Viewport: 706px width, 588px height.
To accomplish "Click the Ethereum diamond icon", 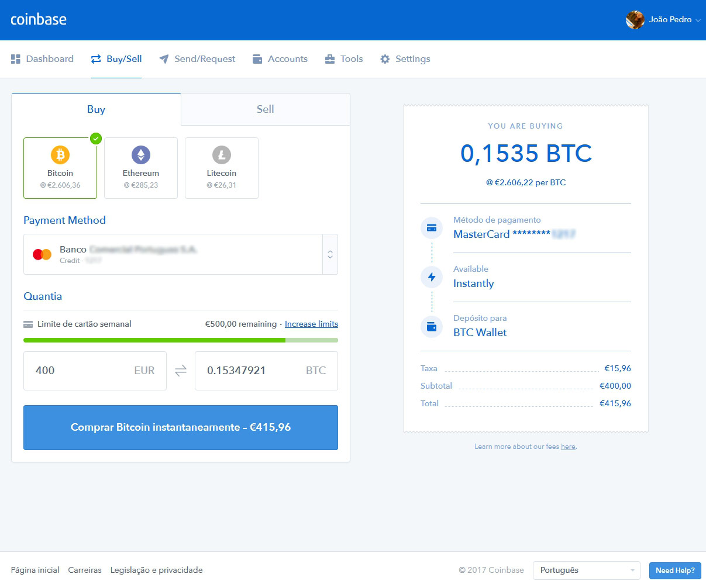I will [x=141, y=155].
